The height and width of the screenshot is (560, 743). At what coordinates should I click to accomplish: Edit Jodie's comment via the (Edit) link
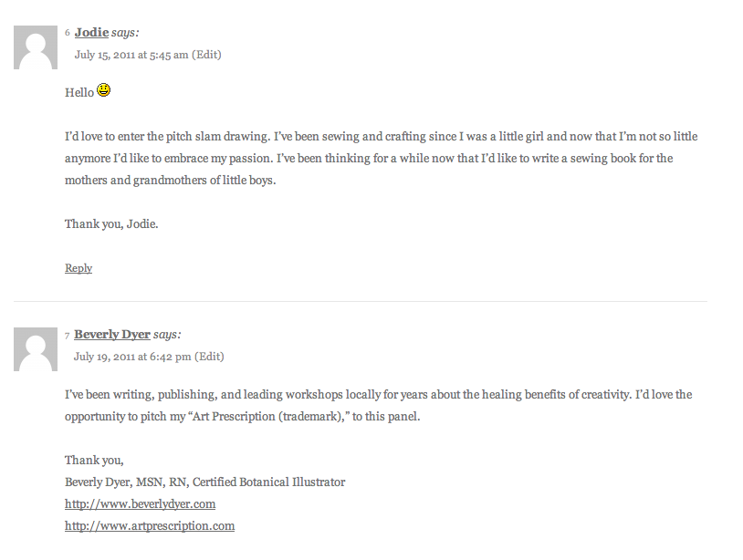click(206, 55)
